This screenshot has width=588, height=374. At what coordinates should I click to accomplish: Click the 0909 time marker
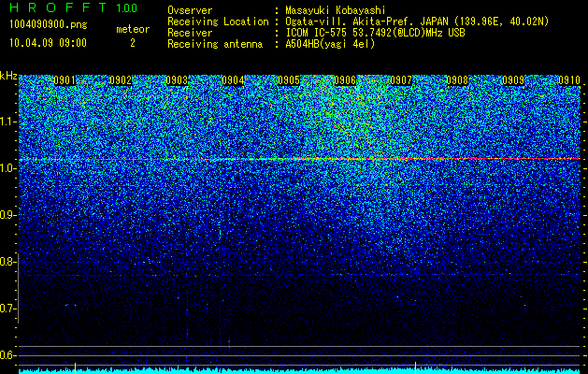(513, 80)
